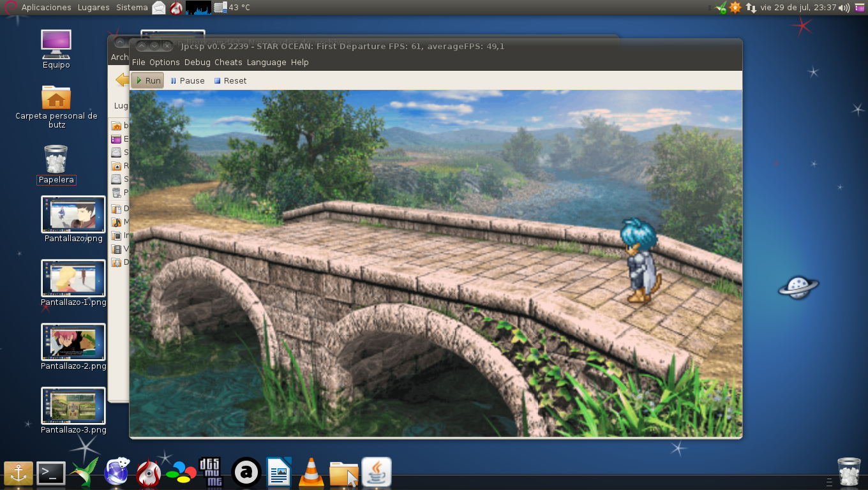Click the network up/down arrows indicator

(x=751, y=8)
